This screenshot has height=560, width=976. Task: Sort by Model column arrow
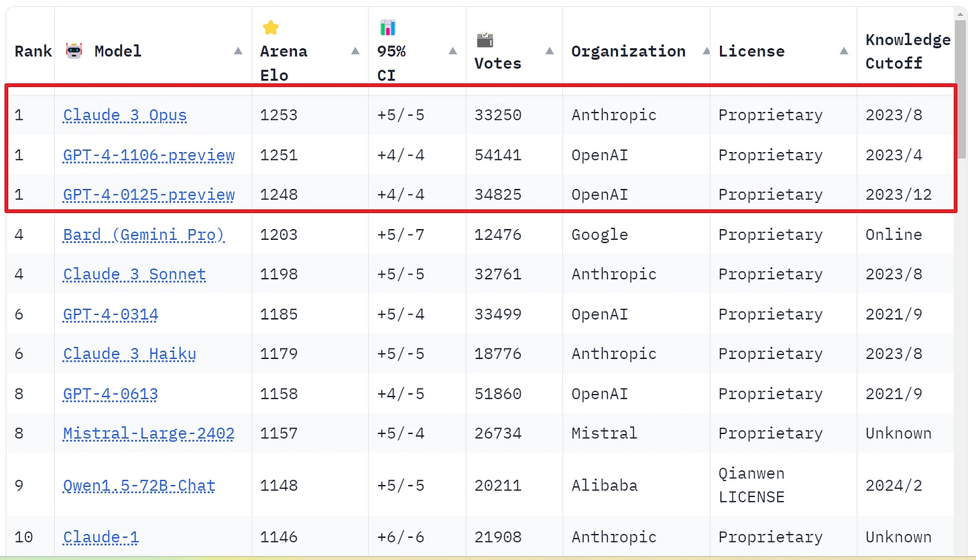pyautogui.click(x=238, y=51)
